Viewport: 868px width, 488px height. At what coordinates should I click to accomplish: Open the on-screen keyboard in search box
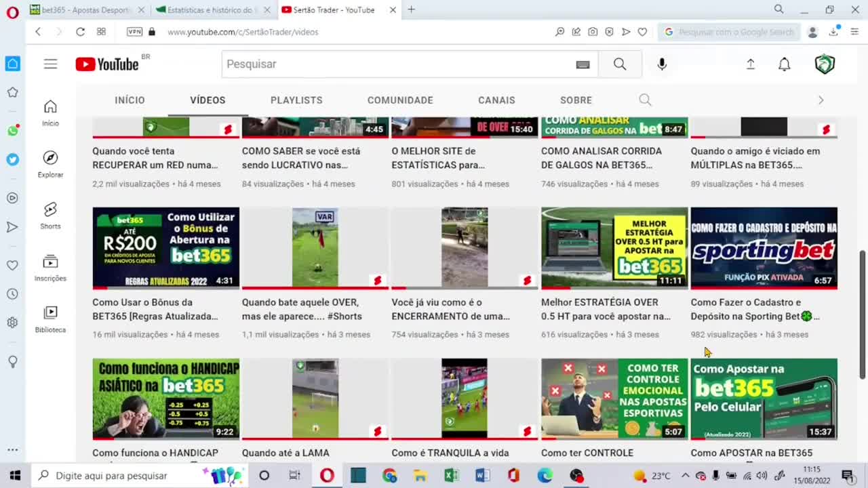click(x=583, y=64)
